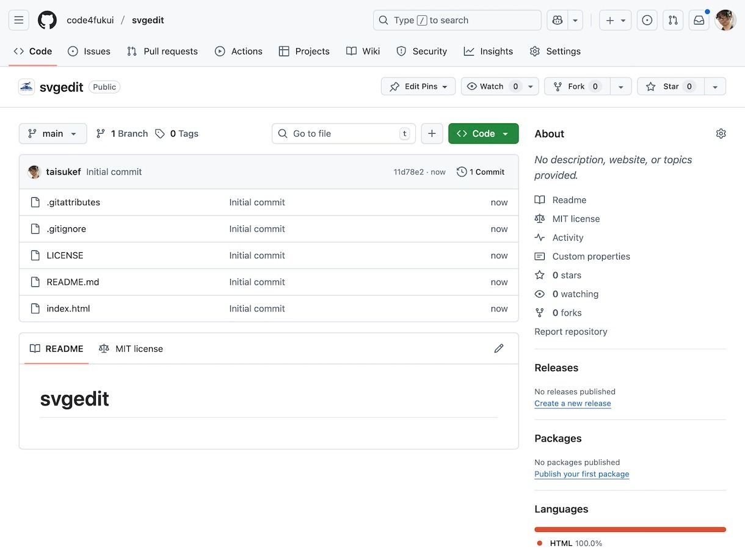
Task: Open the Edit Pins dropdown
Action: pyautogui.click(x=418, y=87)
